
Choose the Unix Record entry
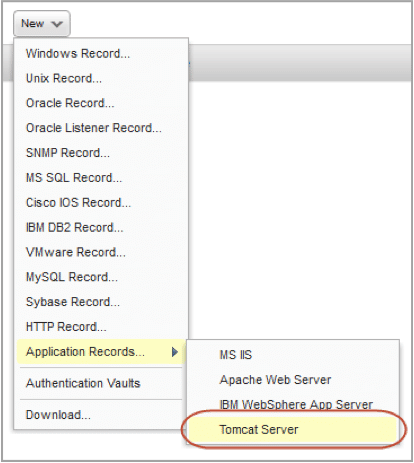tap(64, 78)
